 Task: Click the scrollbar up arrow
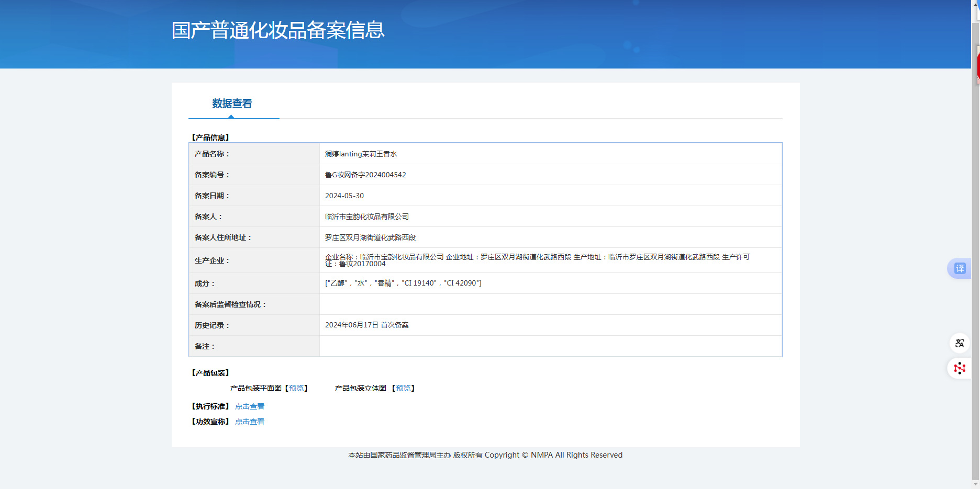tap(976, 4)
